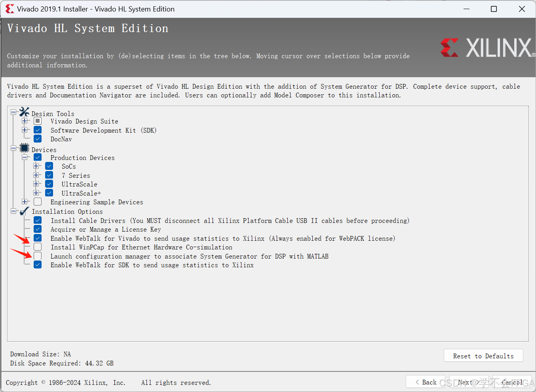536x392 pixels.
Task: Toggle the Vivado Design Suite checkbox
Action: pos(38,121)
